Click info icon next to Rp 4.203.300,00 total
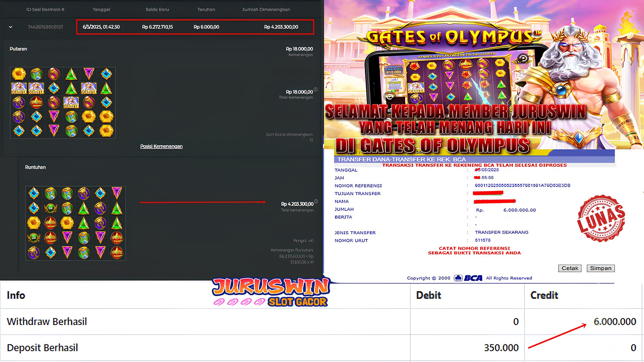The width and height of the screenshot is (644, 362). coord(316,201)
